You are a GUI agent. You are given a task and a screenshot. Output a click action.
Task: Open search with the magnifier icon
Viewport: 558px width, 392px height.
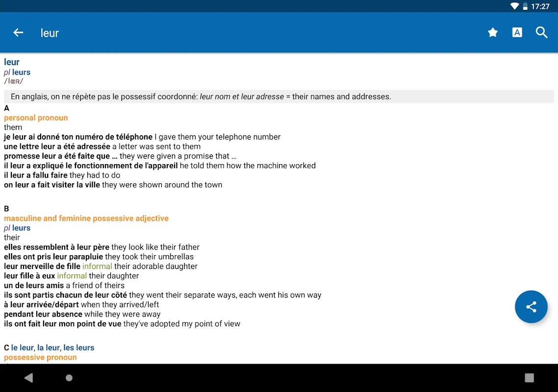(x=541, y=33)
